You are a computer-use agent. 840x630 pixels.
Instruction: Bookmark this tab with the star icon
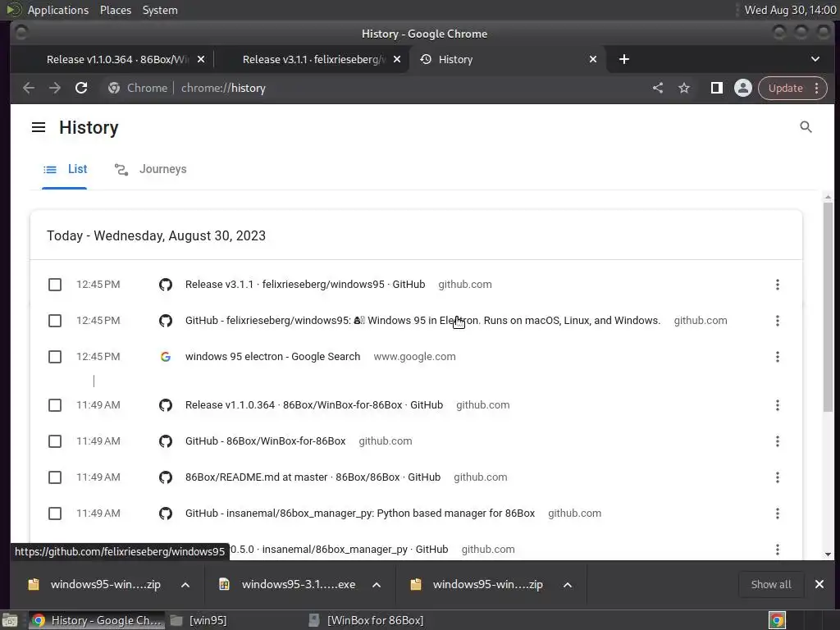[684, 88]
